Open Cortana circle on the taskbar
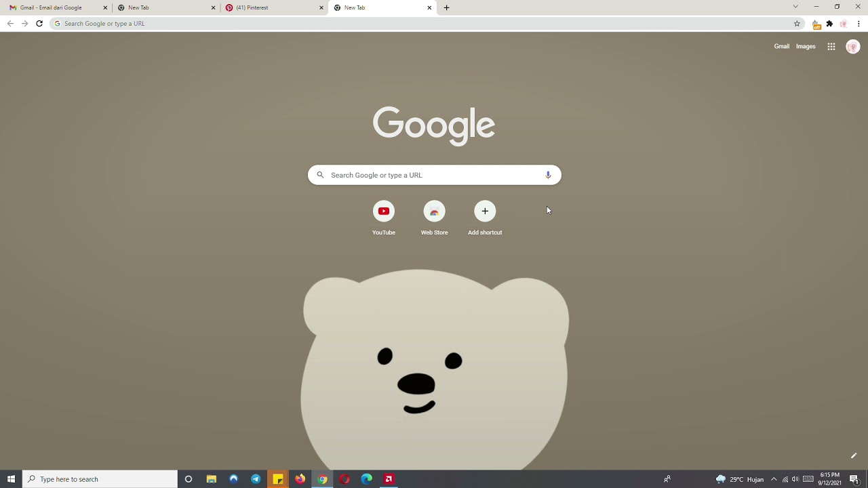Screen dimensions: 868x488 coord(189,479)
